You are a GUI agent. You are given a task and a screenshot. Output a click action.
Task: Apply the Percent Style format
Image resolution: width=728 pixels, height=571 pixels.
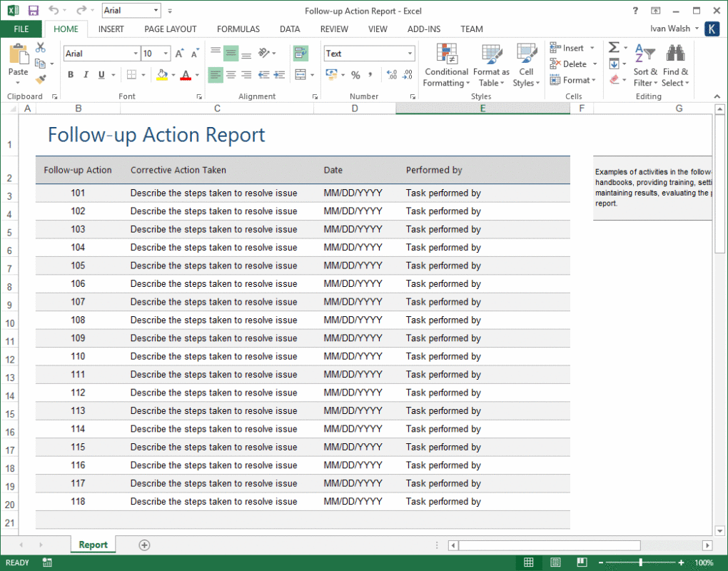(x=355, y=74)
